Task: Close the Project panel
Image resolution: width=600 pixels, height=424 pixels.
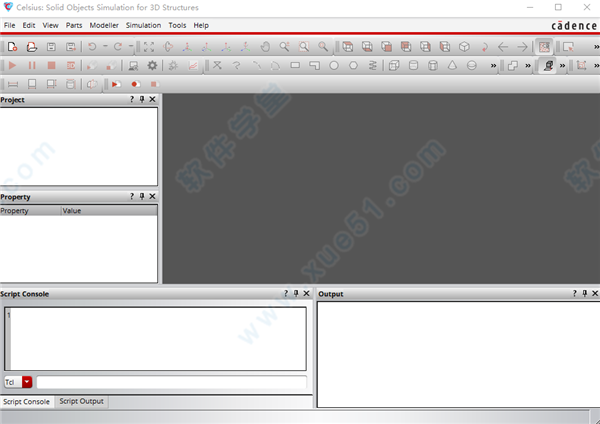Action: coord(152,99)
